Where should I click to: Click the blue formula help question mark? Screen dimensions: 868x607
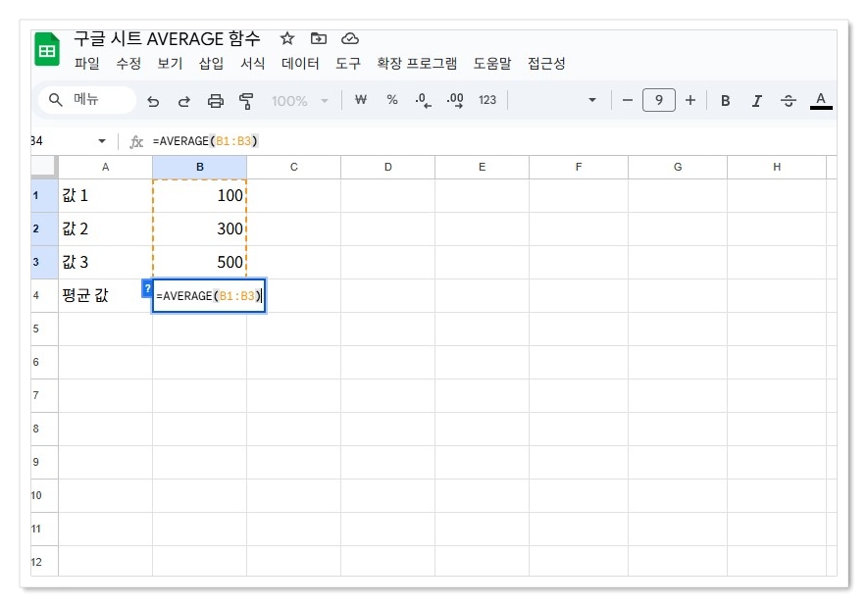[x=147, y=288]
